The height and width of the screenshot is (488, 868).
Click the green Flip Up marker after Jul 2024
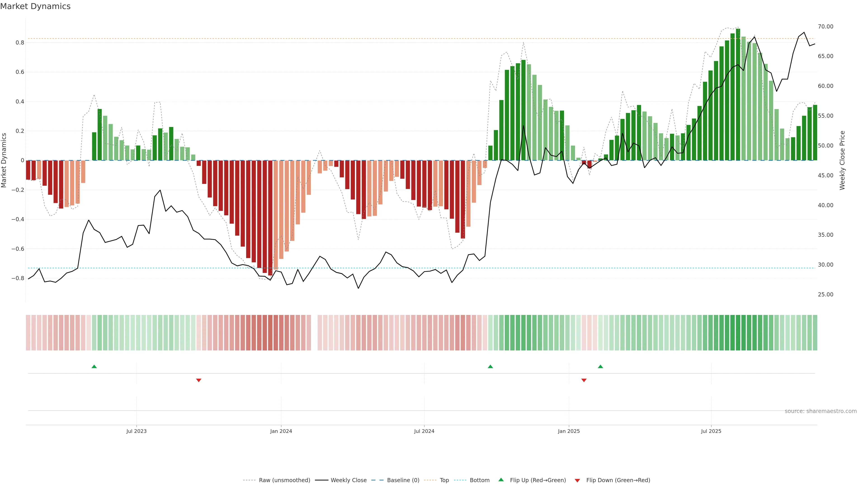pos(490,366)
